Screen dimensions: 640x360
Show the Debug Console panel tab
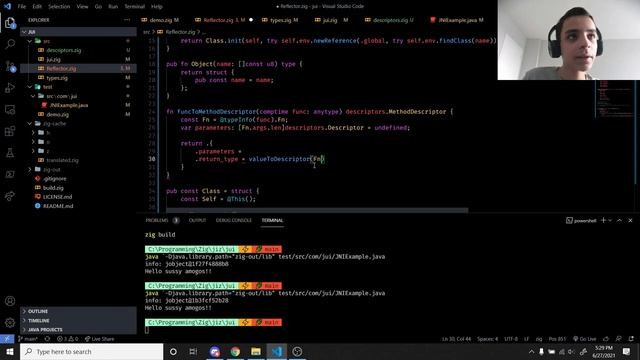coord(233,220)
